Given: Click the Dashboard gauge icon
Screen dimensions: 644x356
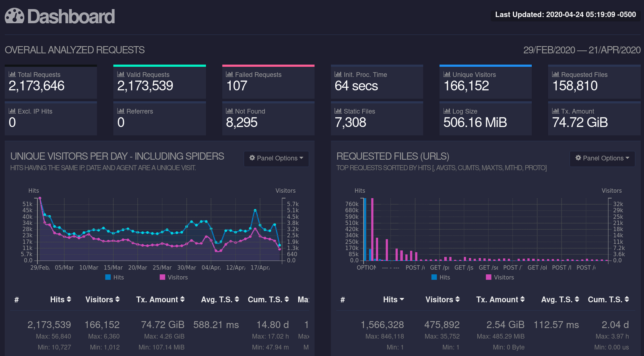Looking at the screenshot, I should pyautogui.click(x=14, y=16).
